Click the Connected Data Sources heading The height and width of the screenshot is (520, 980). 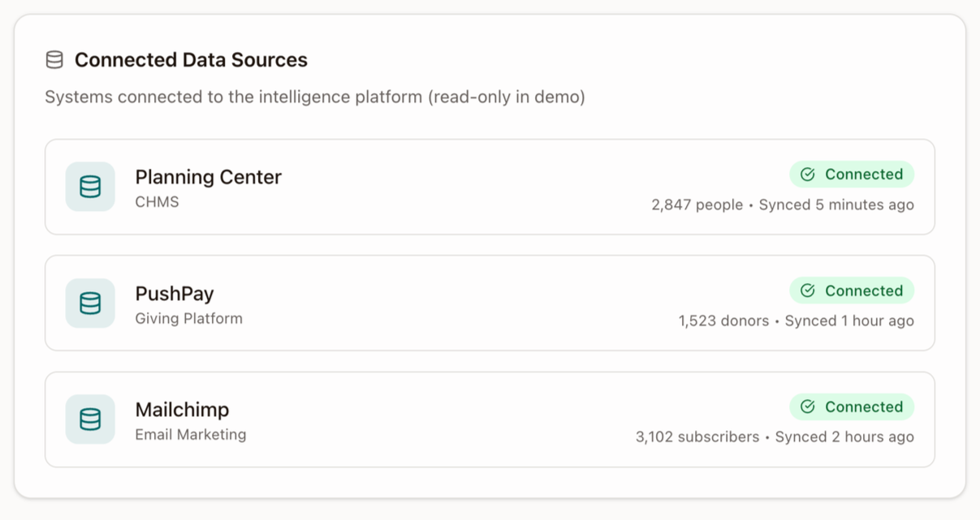point(191,60)
